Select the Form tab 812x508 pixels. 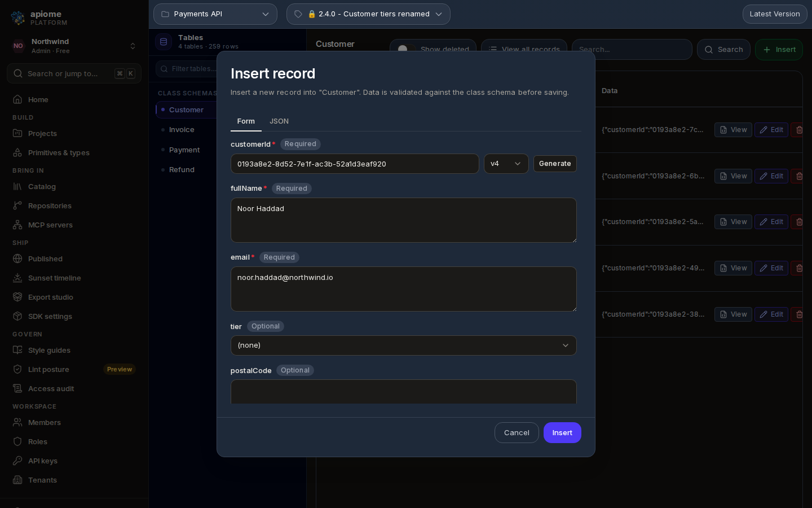(246, 121)
